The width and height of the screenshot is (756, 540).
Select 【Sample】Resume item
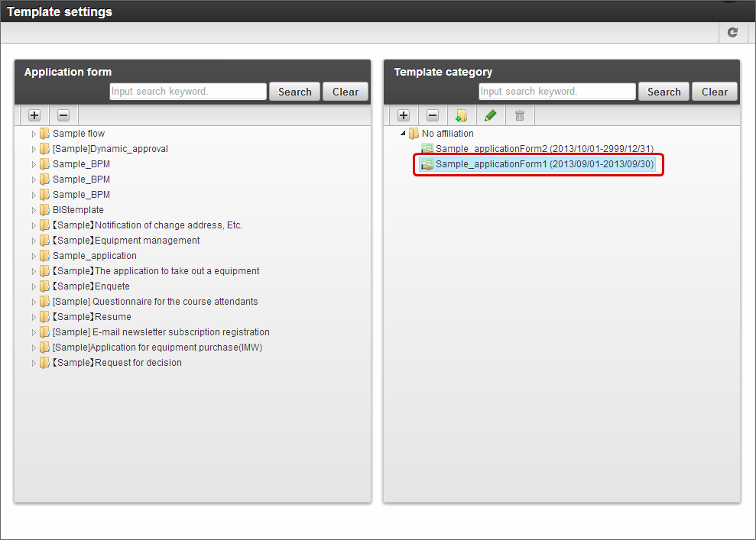coord(92,317)
